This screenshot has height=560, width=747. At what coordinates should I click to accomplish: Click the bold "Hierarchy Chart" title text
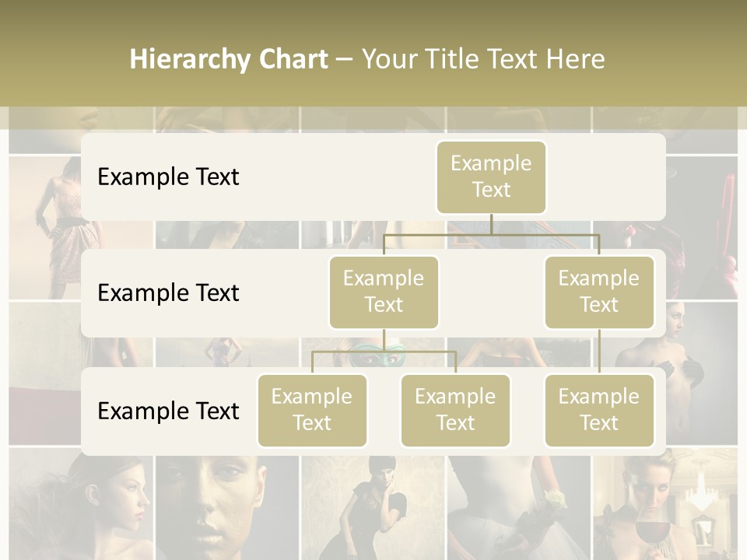coord(229,59)
